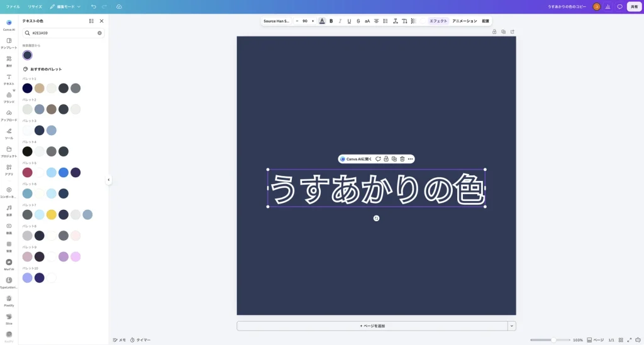Open the Canva AI sidebar panel
Viewport: 644px width, 345px height.
tap(9, 25)
